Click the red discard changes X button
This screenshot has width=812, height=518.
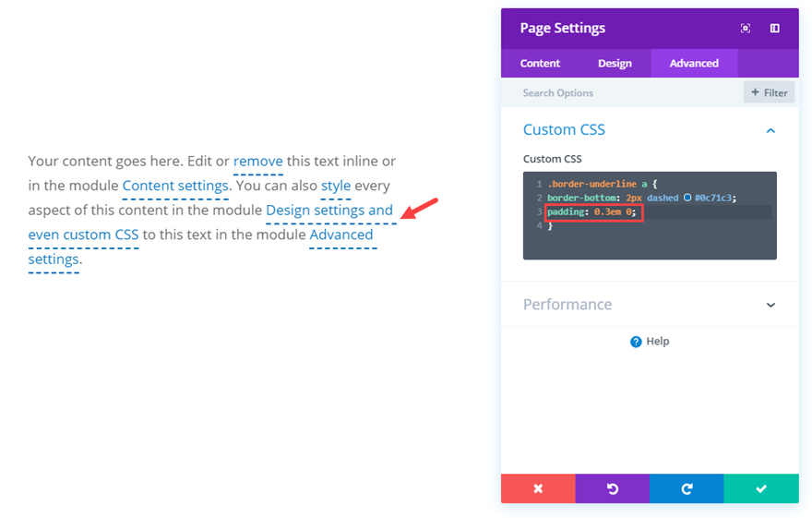pos(538,488)
